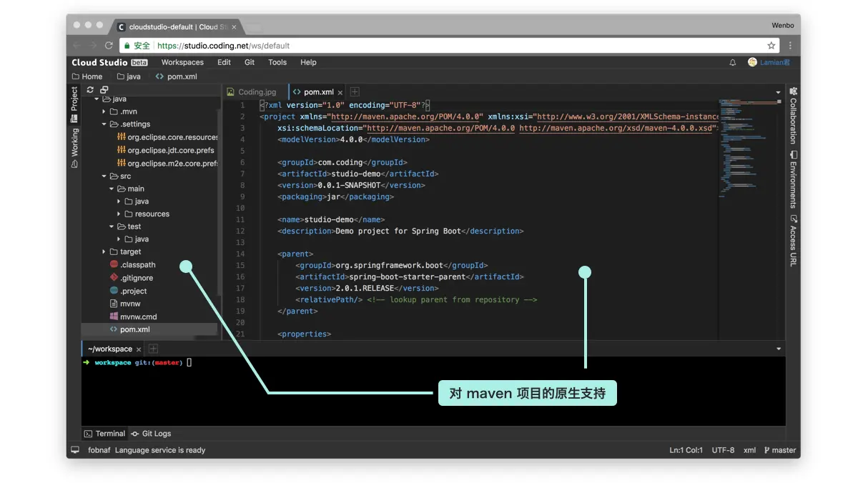Viewport: 868px width, 483px height.
Task: Expand the resources folder
Action: [x=119, y=214]
